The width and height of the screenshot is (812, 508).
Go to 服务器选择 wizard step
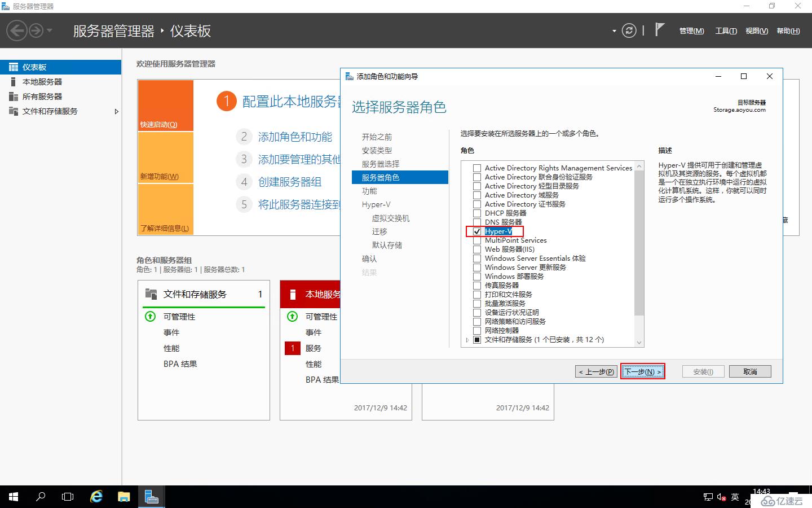click(x=381, y=164)
